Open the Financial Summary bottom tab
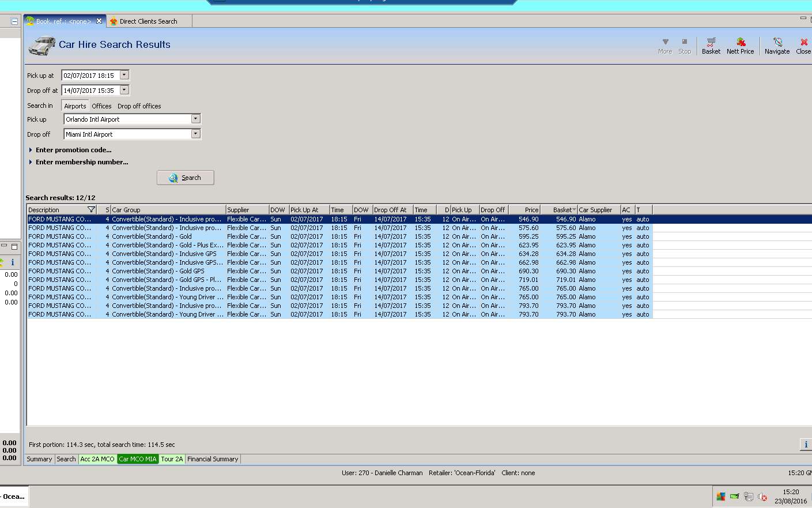 [x=213, y=459]
